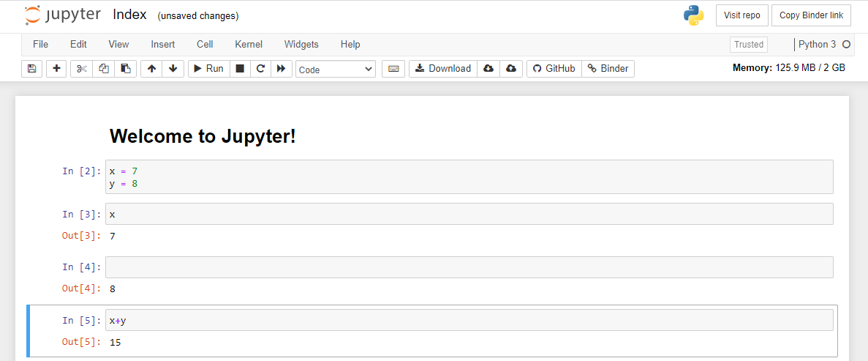Restart and run all fast-forward icon
This screenshot has width=868, height=361.
280,69
